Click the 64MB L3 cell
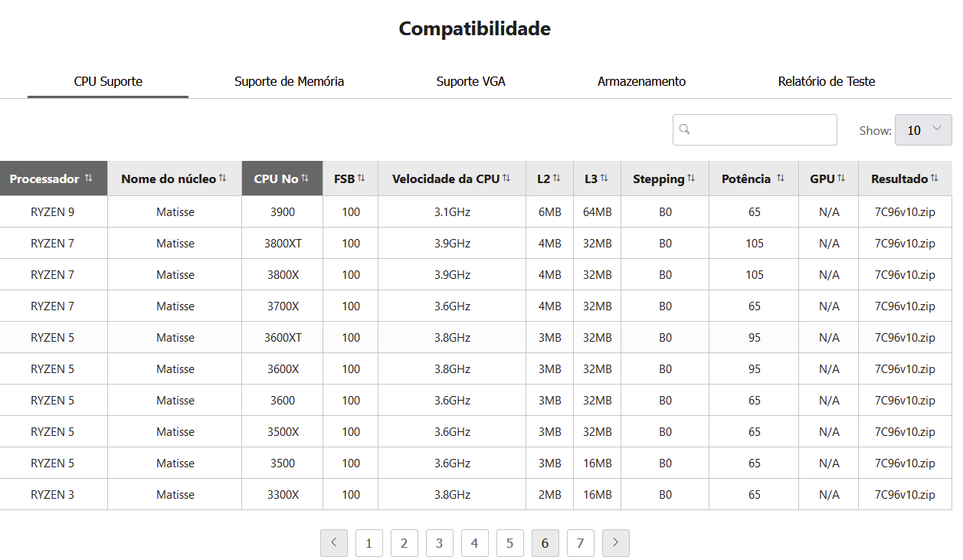The width and height of the screenshot is (963, 560). pos(597,212)
